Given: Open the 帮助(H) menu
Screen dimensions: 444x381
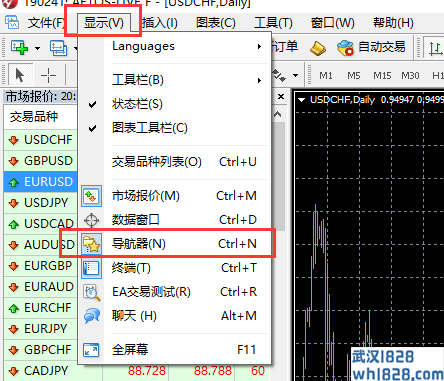Looking at the screenshot, I should (393, 23).
